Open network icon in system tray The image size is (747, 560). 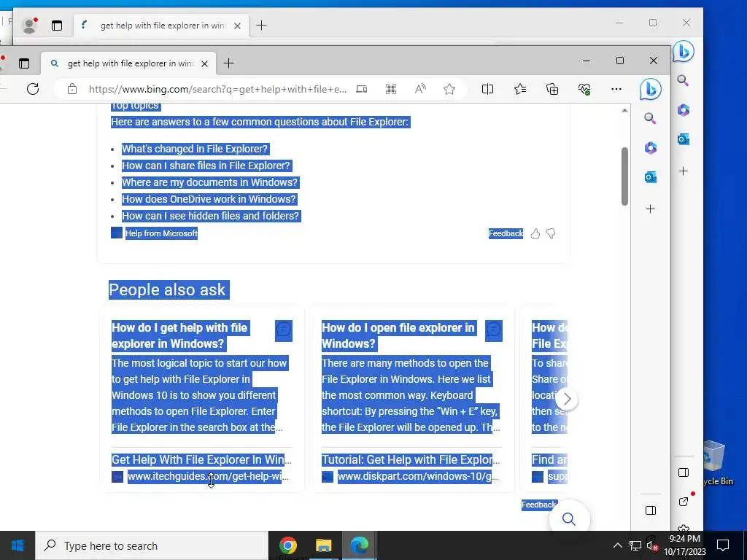coord(635,545)
